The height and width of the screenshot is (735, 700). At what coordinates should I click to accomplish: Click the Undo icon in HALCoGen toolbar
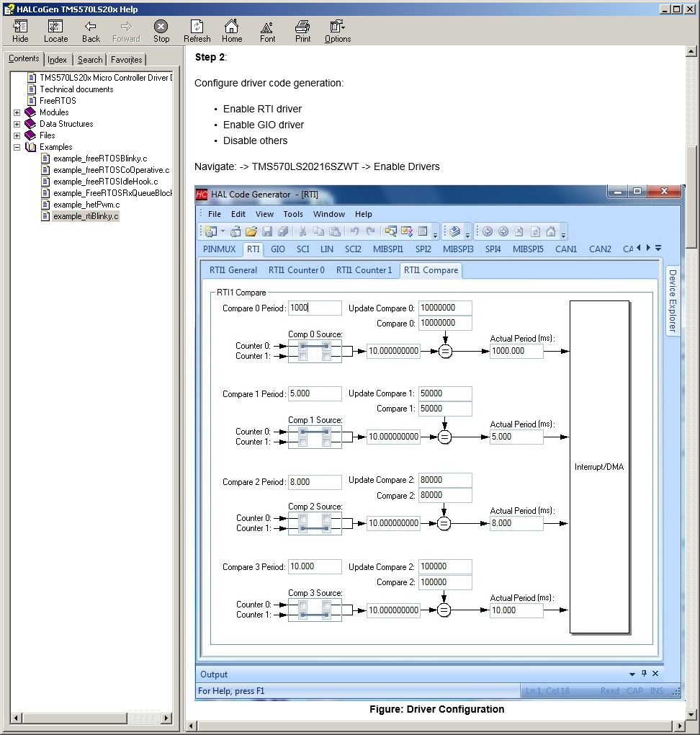[x=355, y=231]
